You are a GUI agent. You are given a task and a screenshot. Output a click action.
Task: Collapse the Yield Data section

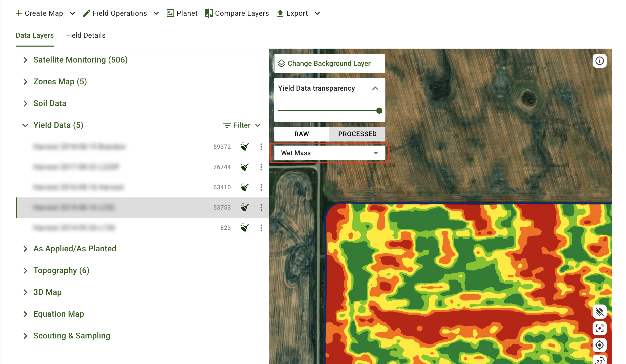click(x=25, y=125)
